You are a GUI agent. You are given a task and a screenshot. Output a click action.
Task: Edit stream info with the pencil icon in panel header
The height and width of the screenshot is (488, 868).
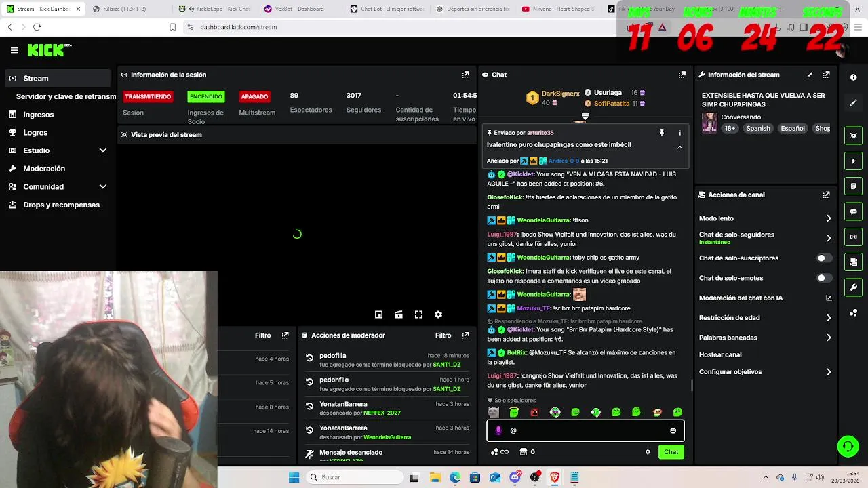(x=810, y=75)
